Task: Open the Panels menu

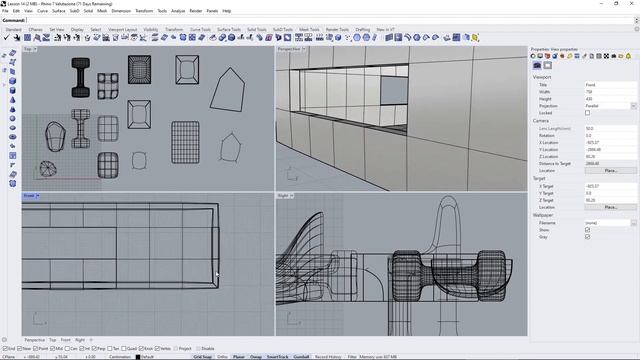Action: point(212,11)
